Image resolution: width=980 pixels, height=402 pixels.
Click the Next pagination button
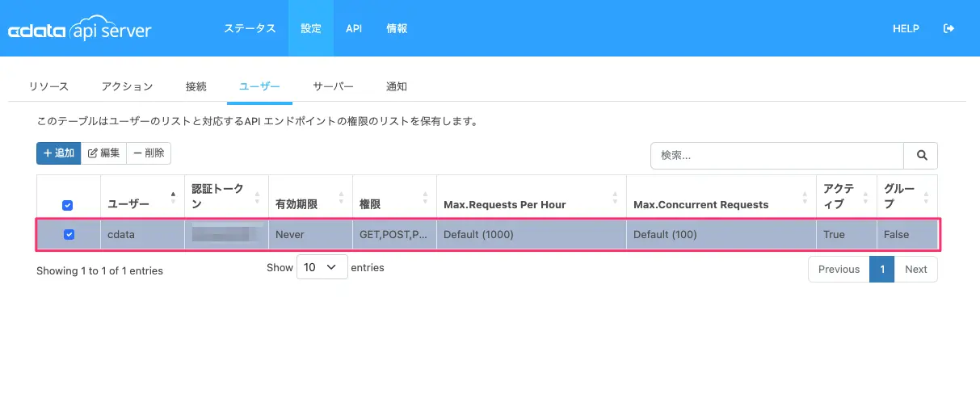coord(915,269)
